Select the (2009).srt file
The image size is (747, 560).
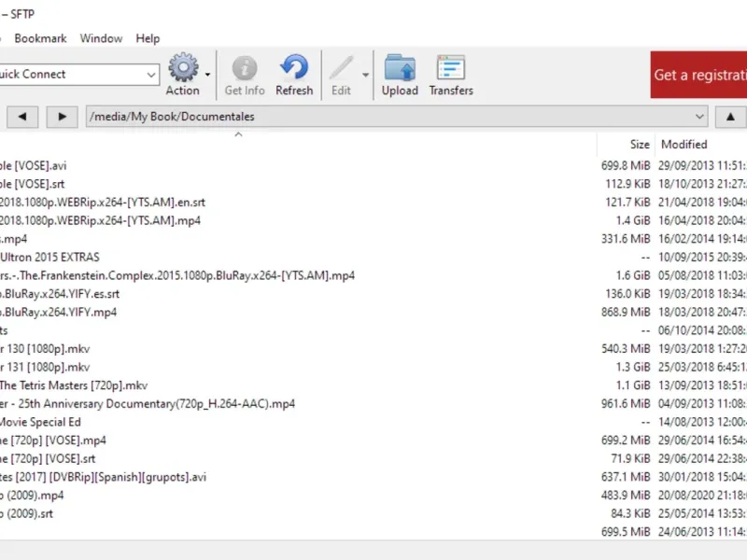27,514
